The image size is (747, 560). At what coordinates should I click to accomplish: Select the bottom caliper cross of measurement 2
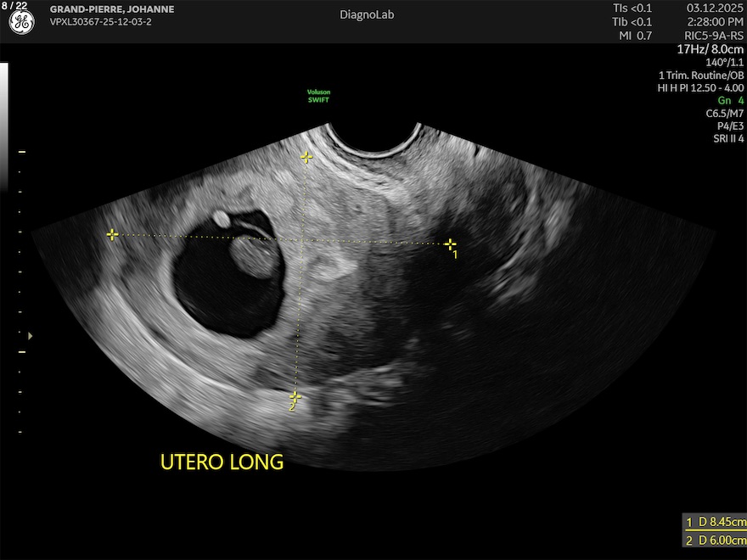coord(295,396)
